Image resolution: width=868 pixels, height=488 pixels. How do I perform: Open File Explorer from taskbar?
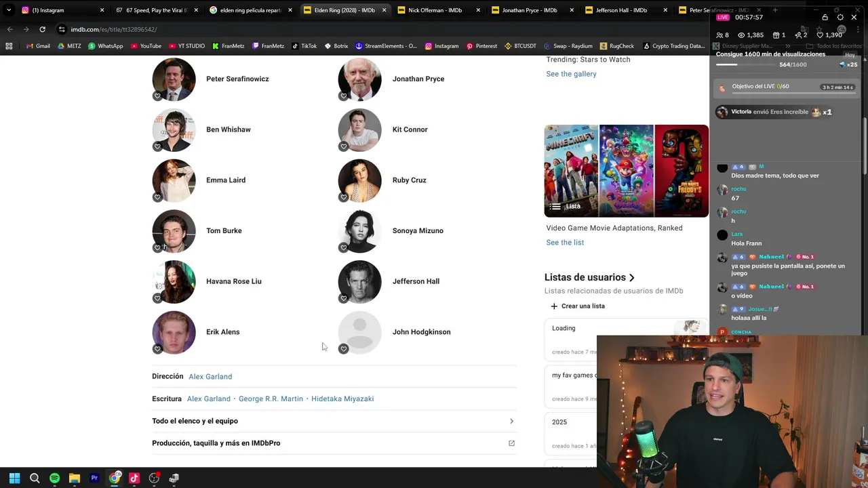point(75,478)
